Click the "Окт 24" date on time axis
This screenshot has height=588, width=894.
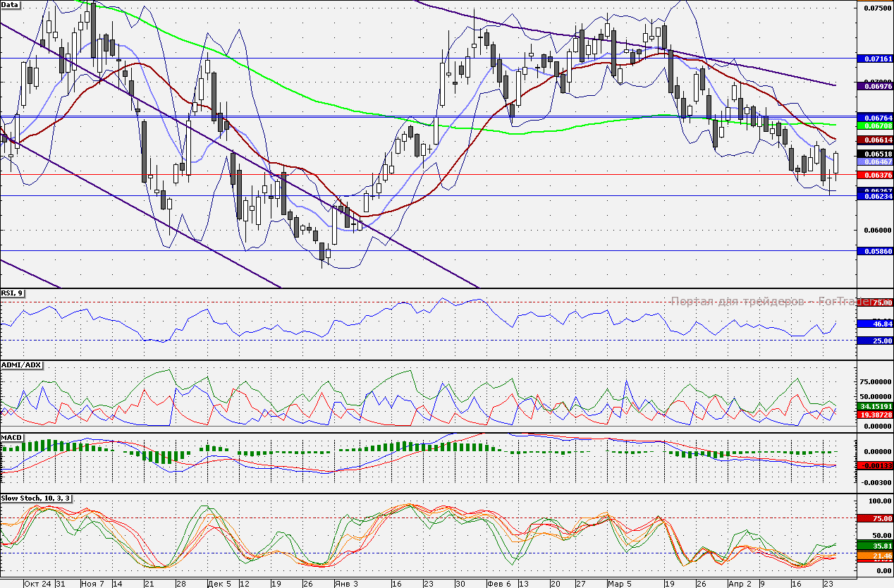37,584
